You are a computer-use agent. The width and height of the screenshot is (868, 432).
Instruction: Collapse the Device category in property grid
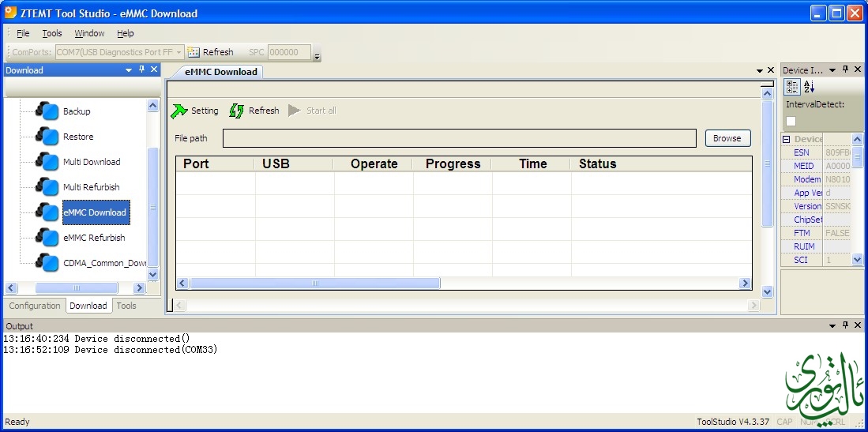coord(787,139)
